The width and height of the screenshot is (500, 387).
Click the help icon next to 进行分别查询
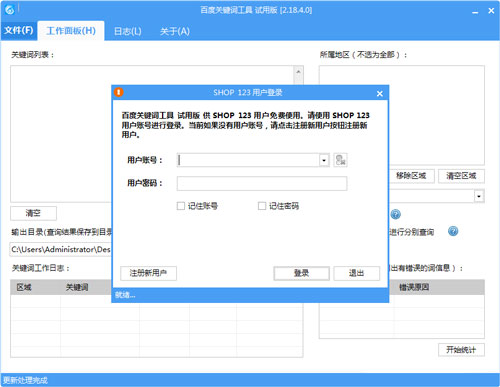(453, 231)
